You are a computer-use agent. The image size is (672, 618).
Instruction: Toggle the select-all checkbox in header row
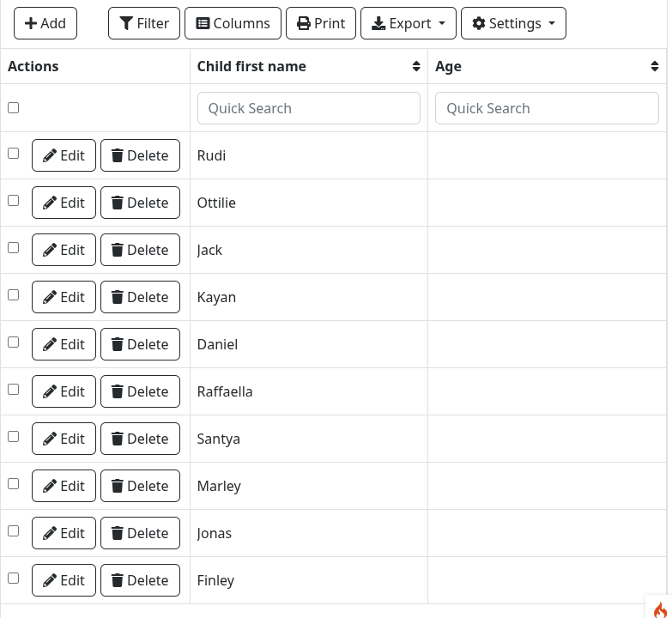[x=13, y=108]
